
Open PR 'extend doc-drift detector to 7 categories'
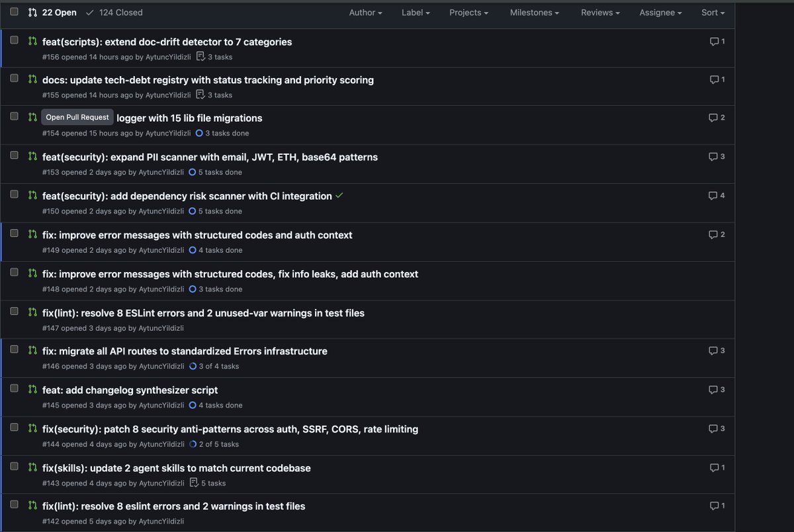click(167, 42)
